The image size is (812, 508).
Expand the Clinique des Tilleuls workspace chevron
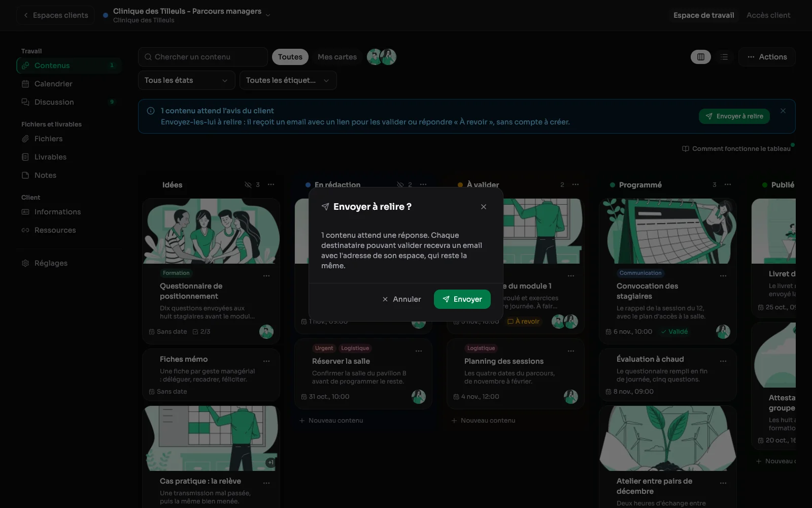[x=268, y=15]
